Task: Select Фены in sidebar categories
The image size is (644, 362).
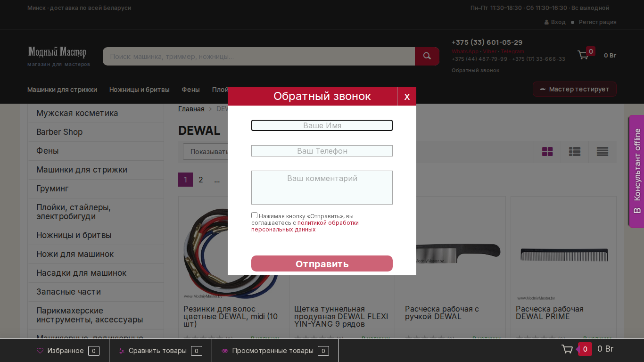Action: [96, 151]
